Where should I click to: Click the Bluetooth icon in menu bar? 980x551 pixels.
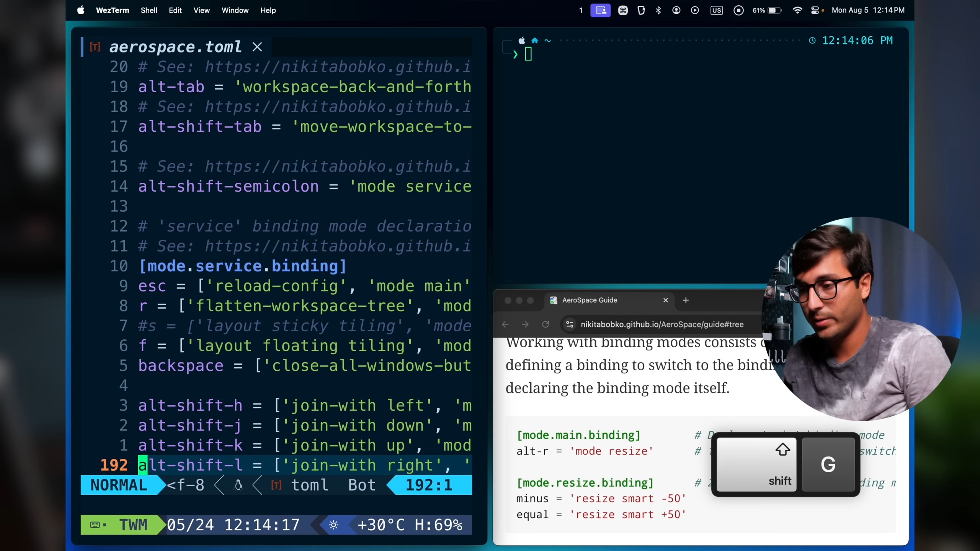click(658, 10)
